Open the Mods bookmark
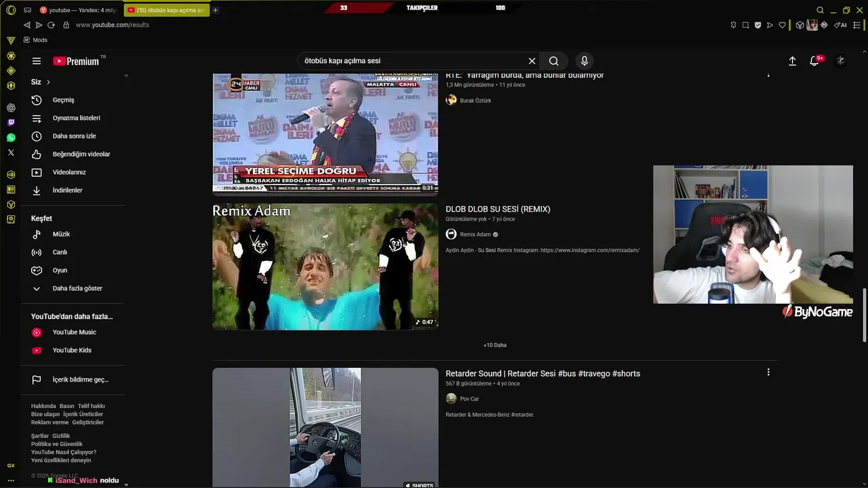The image size is (868, 488). pos(35,40)
